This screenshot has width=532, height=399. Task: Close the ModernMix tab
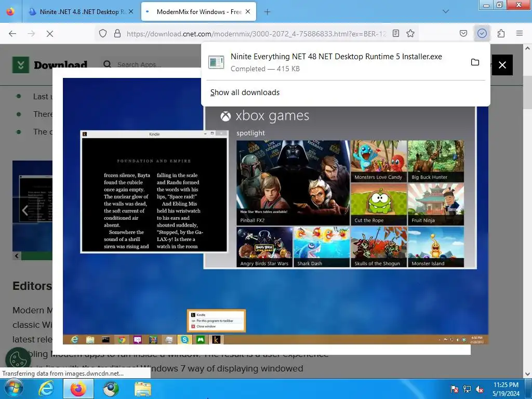248,11
